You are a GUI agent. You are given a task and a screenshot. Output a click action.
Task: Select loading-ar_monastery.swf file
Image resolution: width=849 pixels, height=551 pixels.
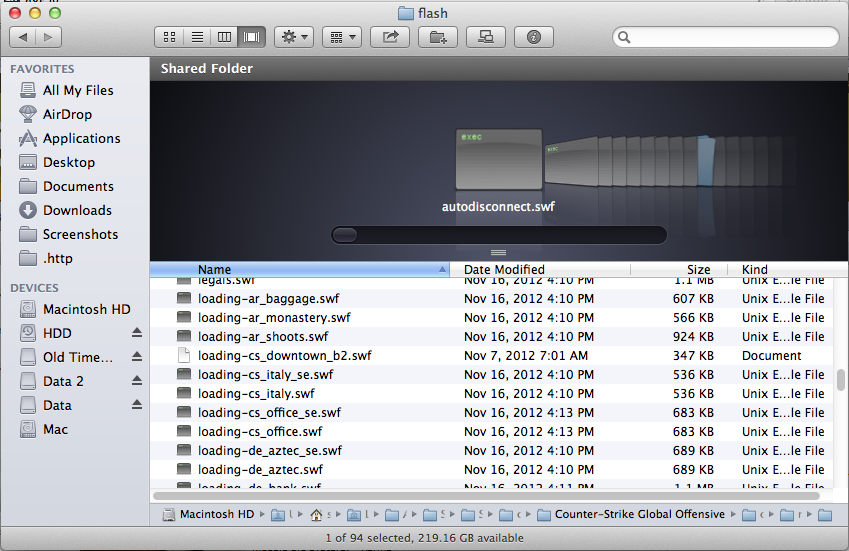(492, 318)
